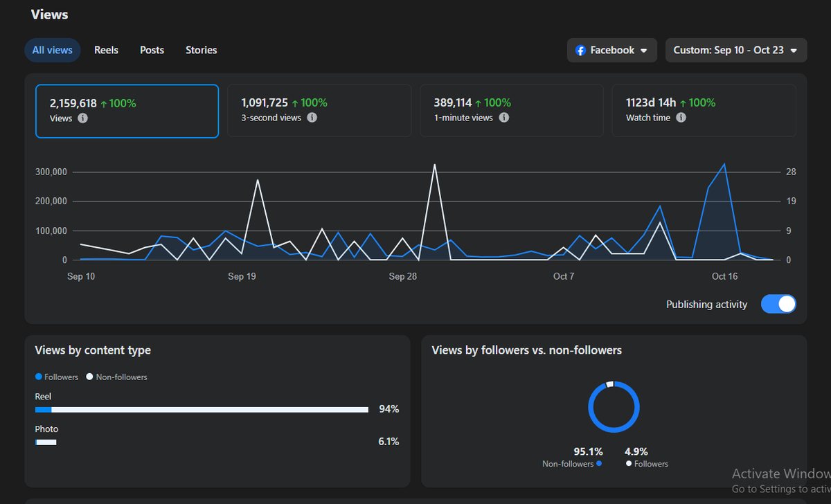
Task: Select the 2,159,618 Views metric card
Action: tap(127, 111)
